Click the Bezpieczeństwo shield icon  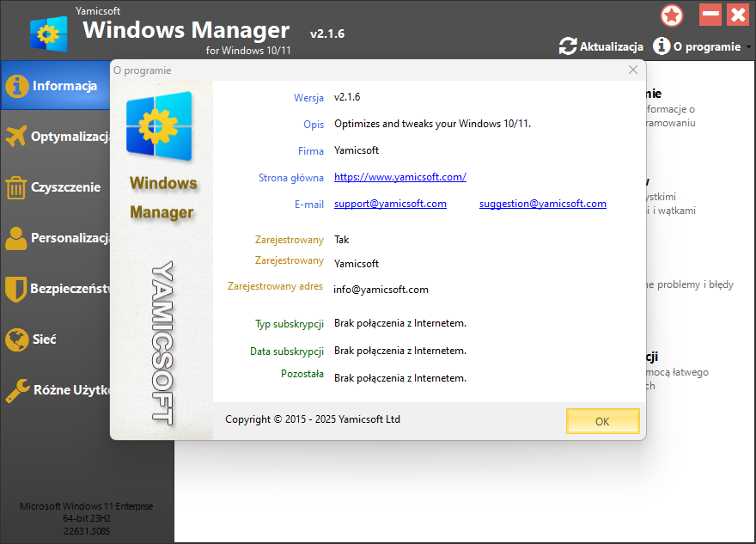coord(16,289)
